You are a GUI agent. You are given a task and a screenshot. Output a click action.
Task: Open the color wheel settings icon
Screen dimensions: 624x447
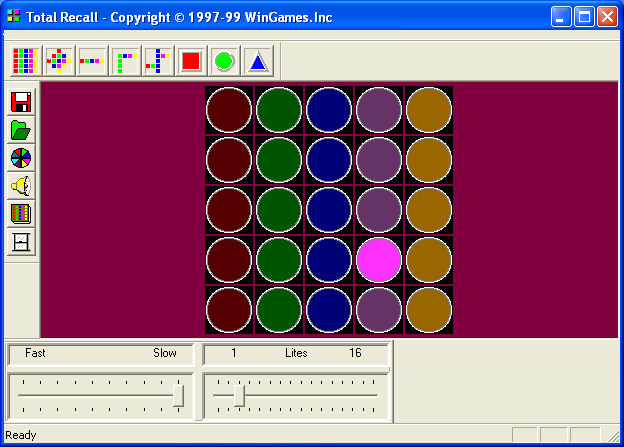tap(21, 158)
